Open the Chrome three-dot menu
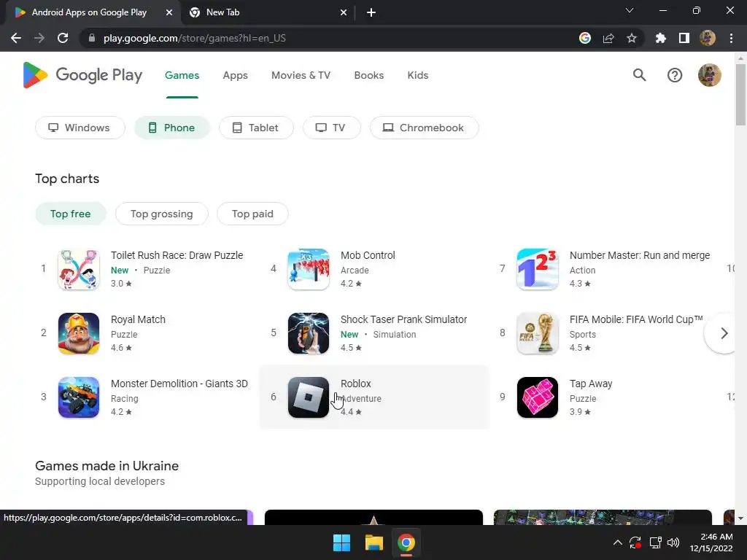This screenshot has height=560, width=747. (731, 38)
